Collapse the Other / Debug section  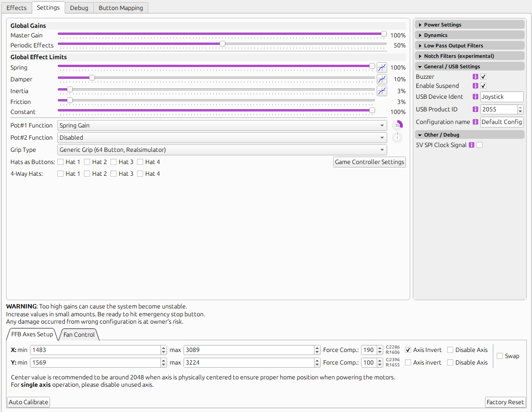point(469,135)
